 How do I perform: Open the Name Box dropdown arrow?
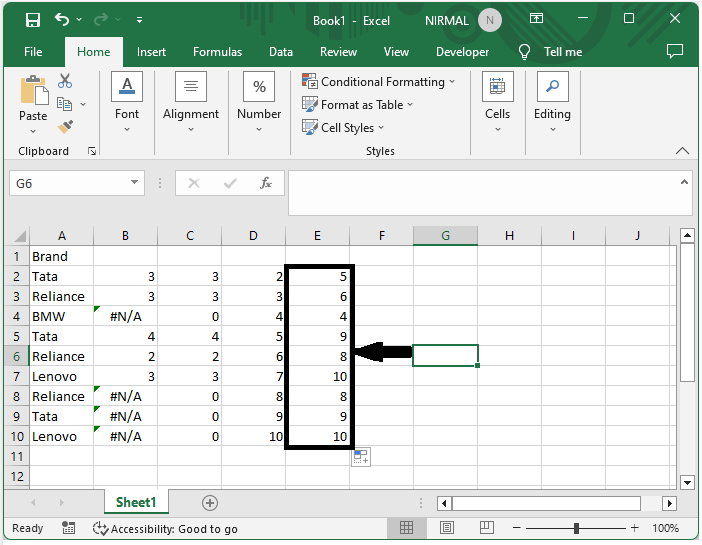(x=135, y=184)
